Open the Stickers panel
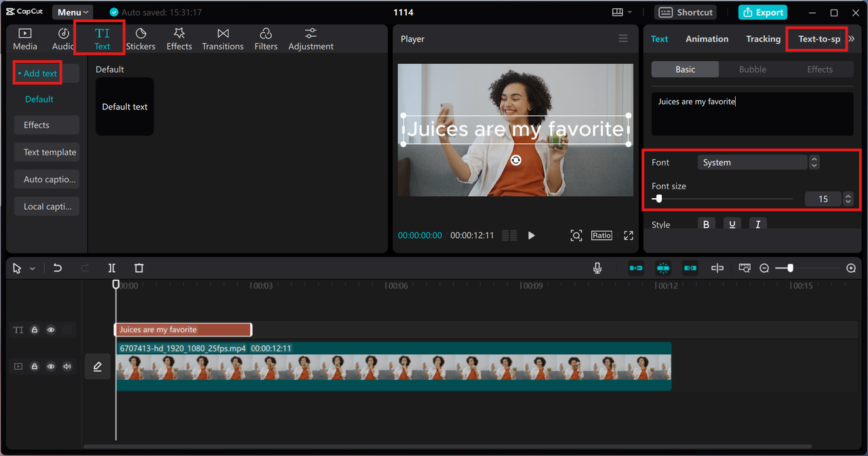The width and height of the screenshot is (868, 456). point(140,39)
